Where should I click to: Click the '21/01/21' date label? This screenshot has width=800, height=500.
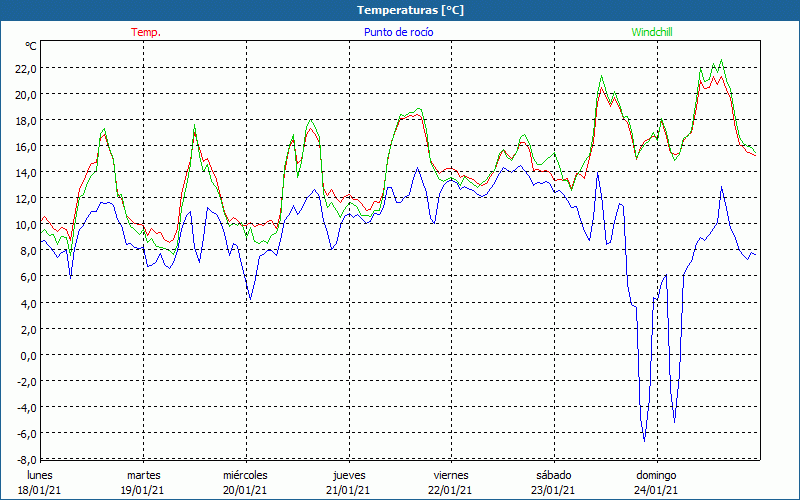348,490
